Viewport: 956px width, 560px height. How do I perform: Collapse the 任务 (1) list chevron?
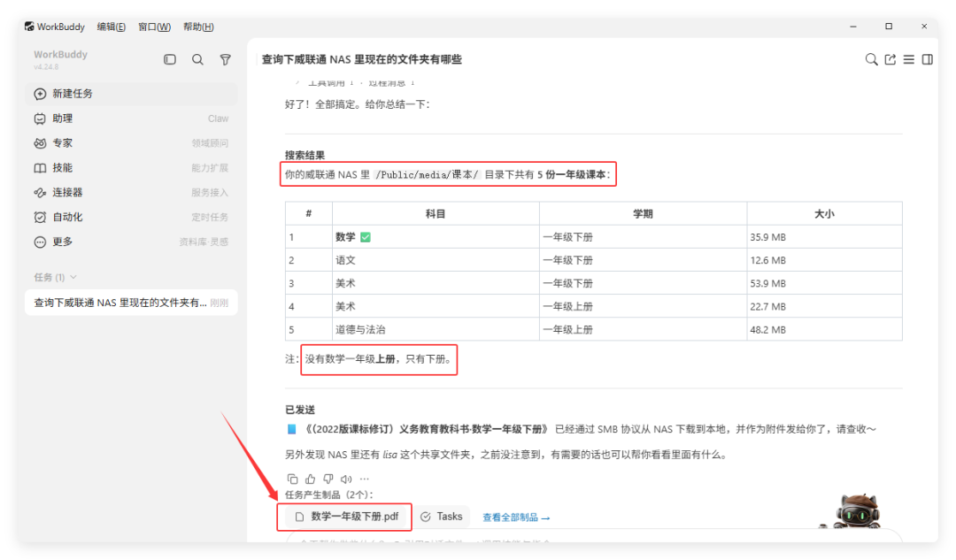pyautogui.click(x=73, y=277)
